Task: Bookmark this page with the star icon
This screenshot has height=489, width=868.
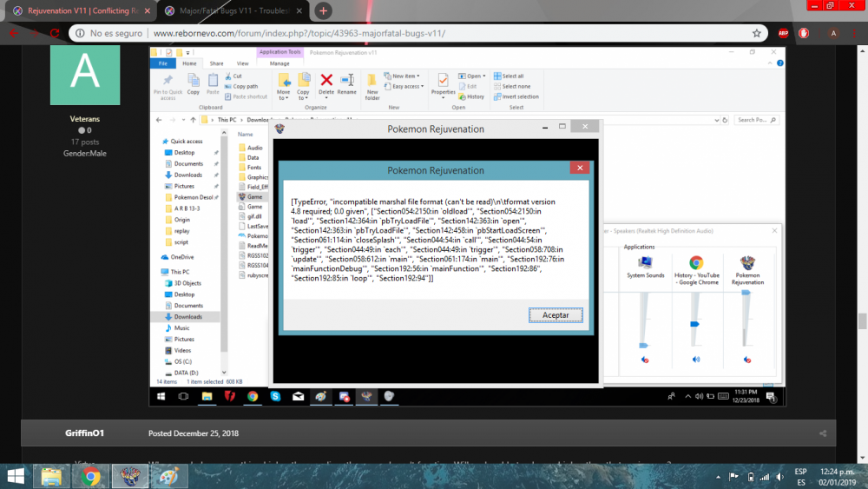Action: pyautogui.click(x=756, y=33)
